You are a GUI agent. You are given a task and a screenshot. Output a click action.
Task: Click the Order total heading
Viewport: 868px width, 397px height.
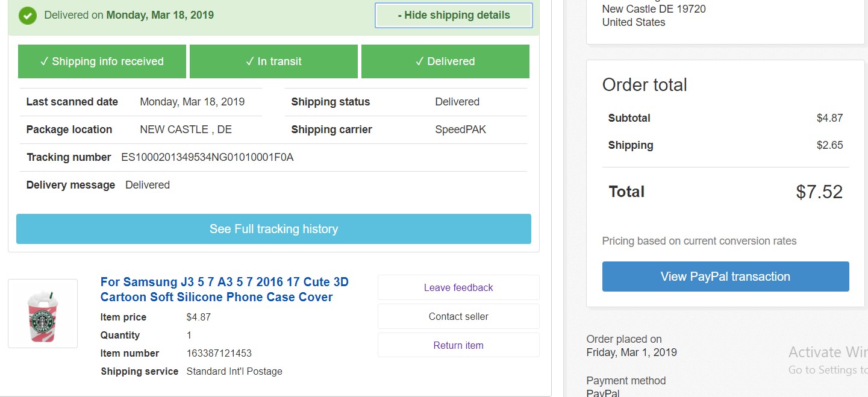645,85
